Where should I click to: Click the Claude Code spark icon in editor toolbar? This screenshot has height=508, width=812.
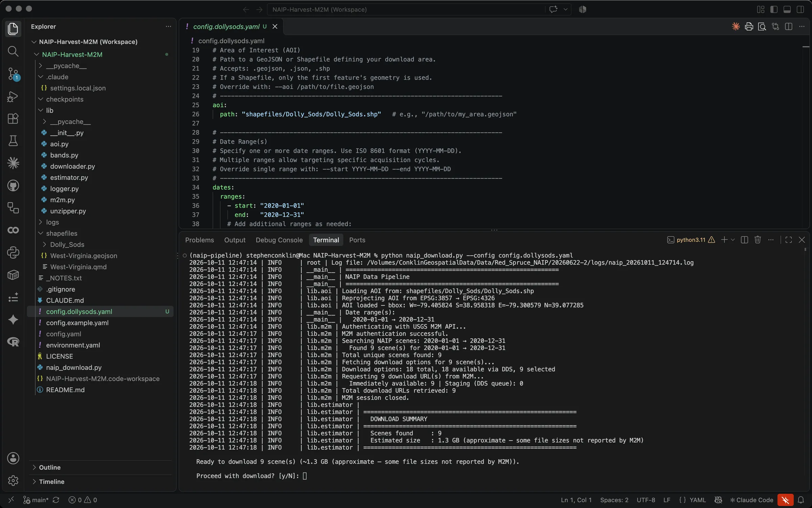click(736, 26)
